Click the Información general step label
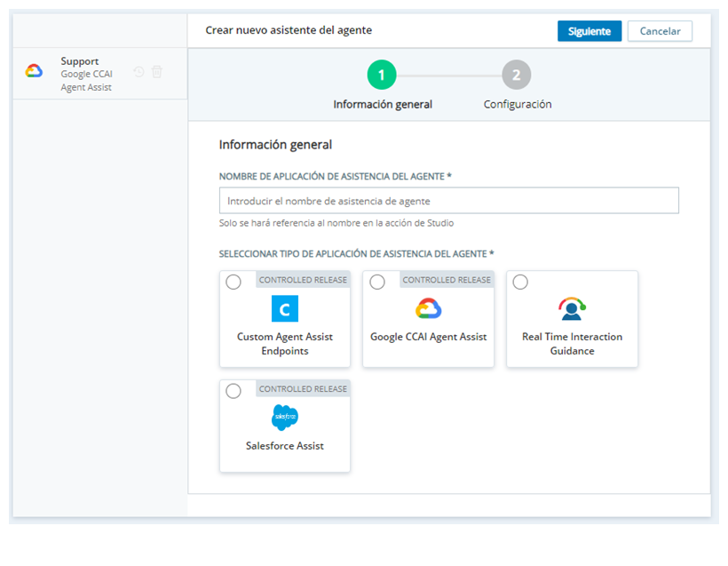This screenshot has height=566, width=728. click(383, 104)
